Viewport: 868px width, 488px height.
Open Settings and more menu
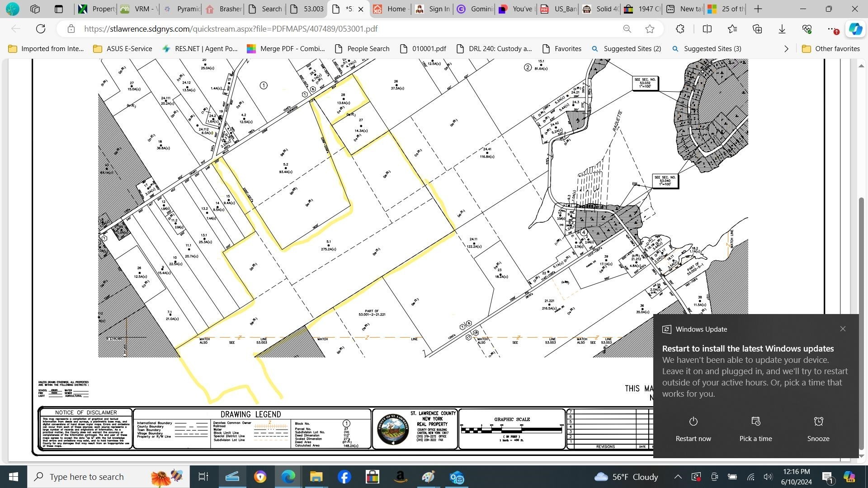(833, 29)
